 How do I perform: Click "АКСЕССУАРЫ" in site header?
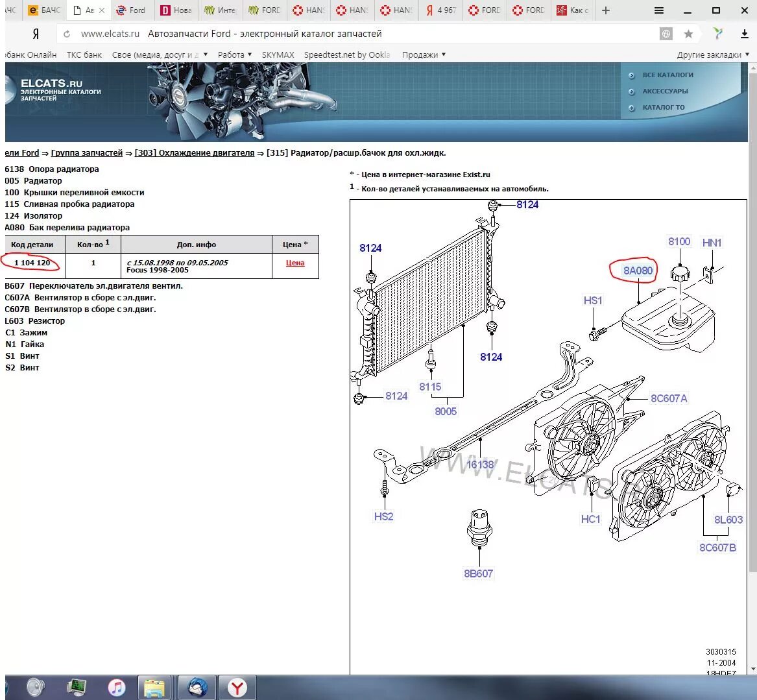coord(665,91)
